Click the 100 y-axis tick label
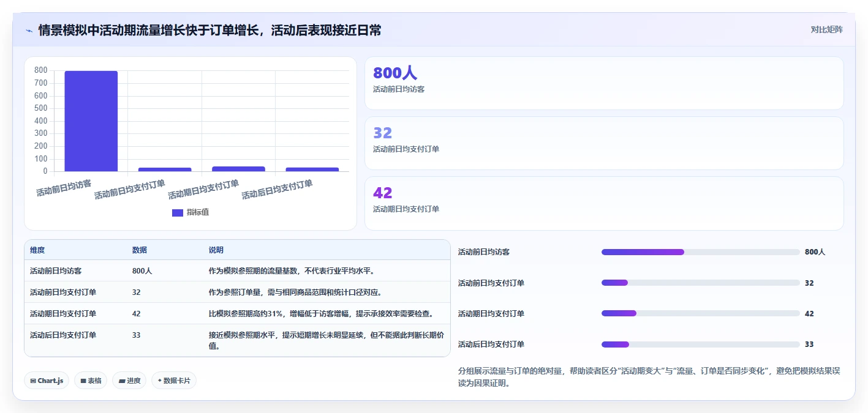 click(x=41, y=159)
